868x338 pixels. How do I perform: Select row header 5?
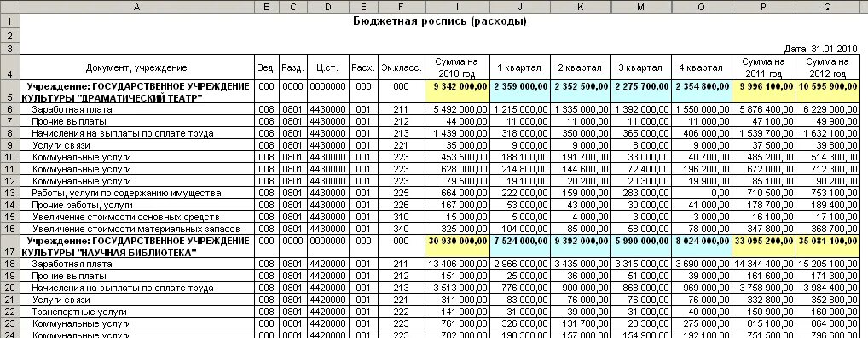(x=10, y=92)
